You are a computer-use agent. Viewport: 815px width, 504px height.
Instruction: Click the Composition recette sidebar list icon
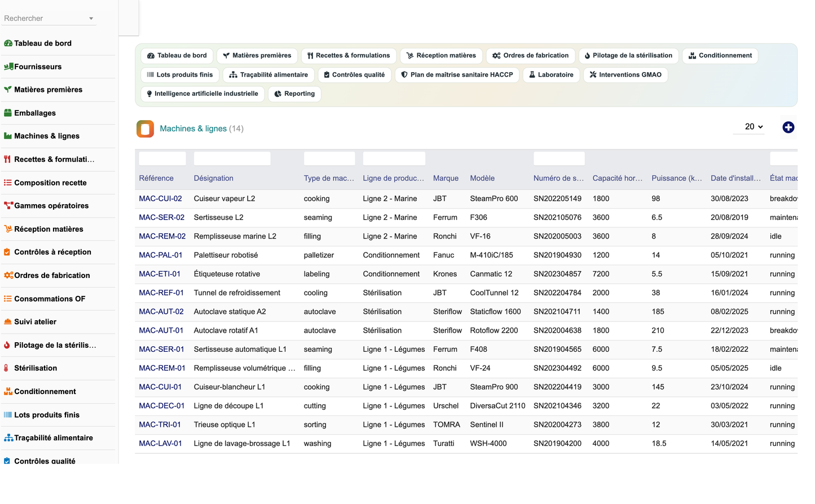pyautogui.click(x=8, y=183)
